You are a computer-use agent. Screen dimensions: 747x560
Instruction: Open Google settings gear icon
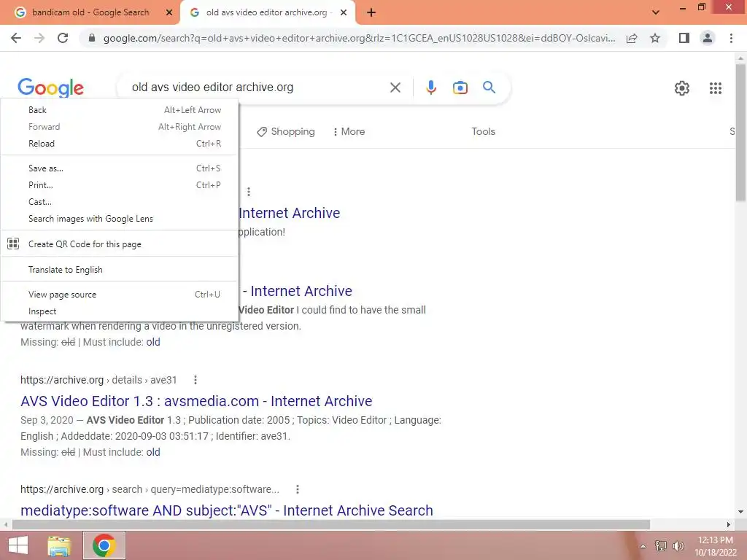tap(682, 88)
